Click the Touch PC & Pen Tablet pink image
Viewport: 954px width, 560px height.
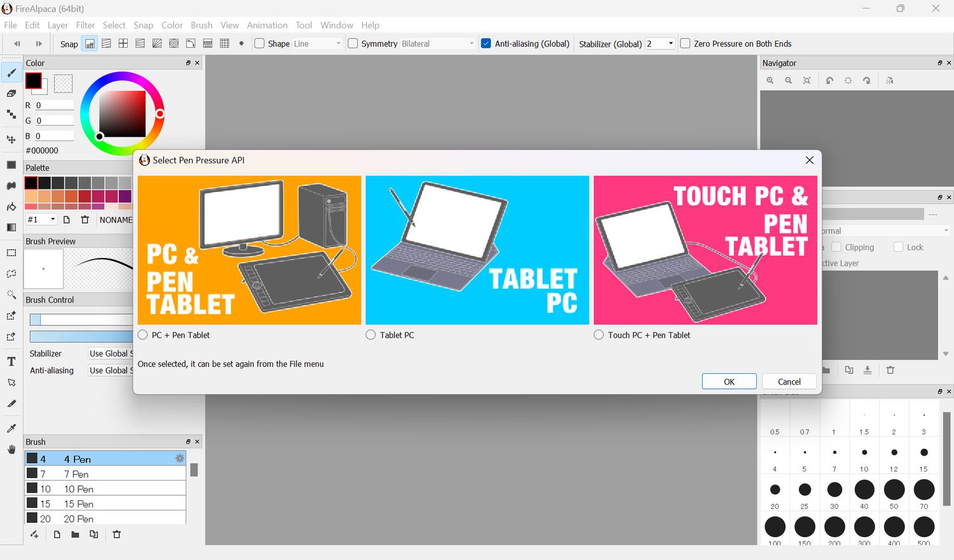pos(705,250)
